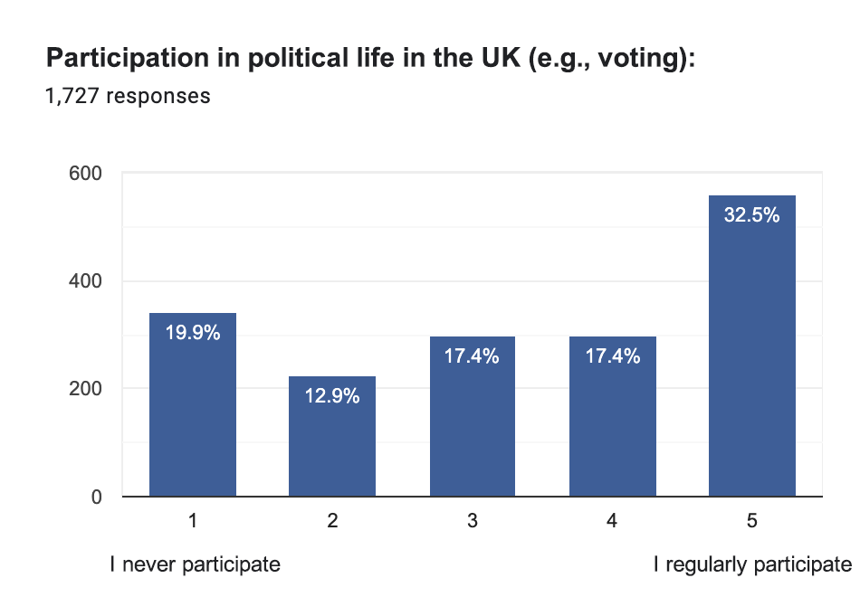Click the 0 y-axis value
Screen dimensions: 860x616
click(x=95, y=497)
